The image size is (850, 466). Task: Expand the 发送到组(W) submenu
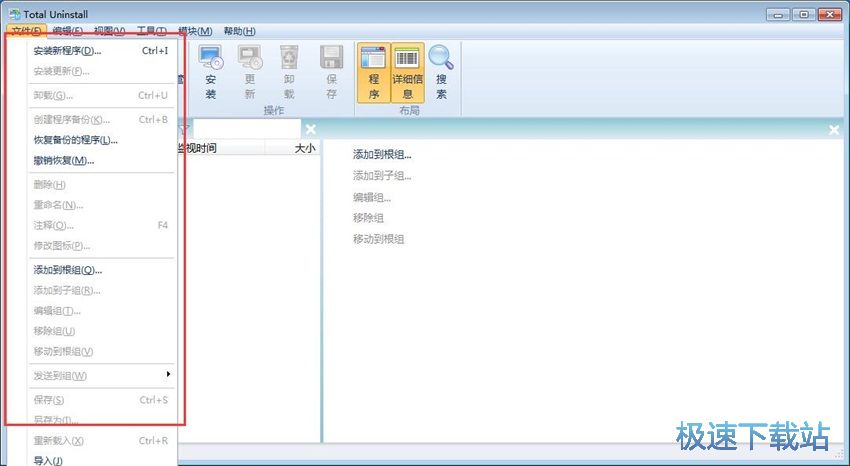[101, 376]
